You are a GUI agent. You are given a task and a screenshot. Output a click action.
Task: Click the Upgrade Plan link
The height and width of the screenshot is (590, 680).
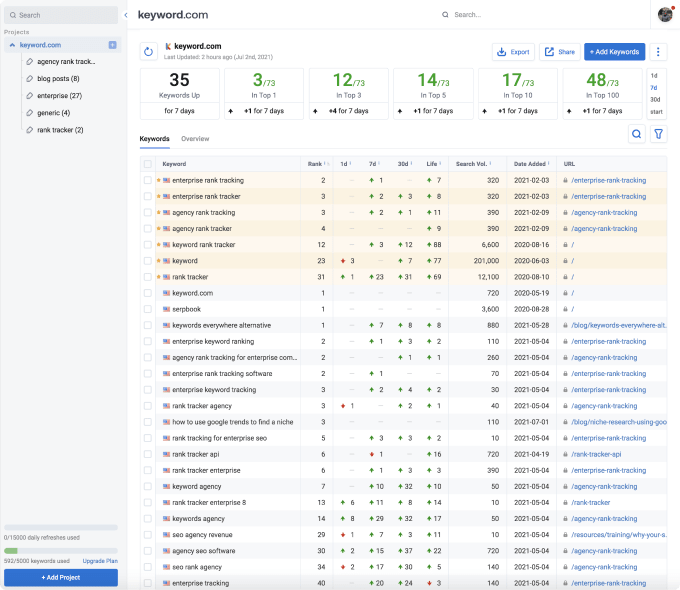tap(100, 561)
